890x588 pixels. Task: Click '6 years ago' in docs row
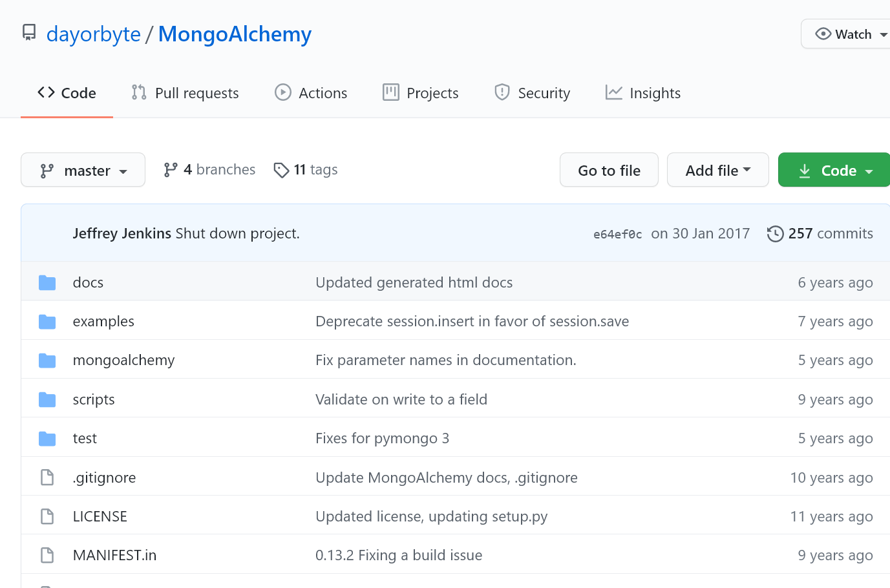point(835,282)
